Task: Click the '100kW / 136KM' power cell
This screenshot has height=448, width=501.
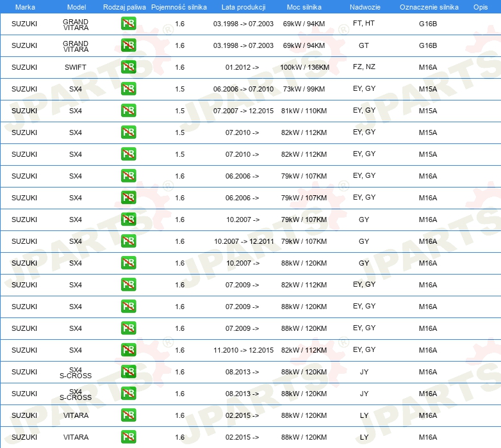Action: (x=304, y=67)
